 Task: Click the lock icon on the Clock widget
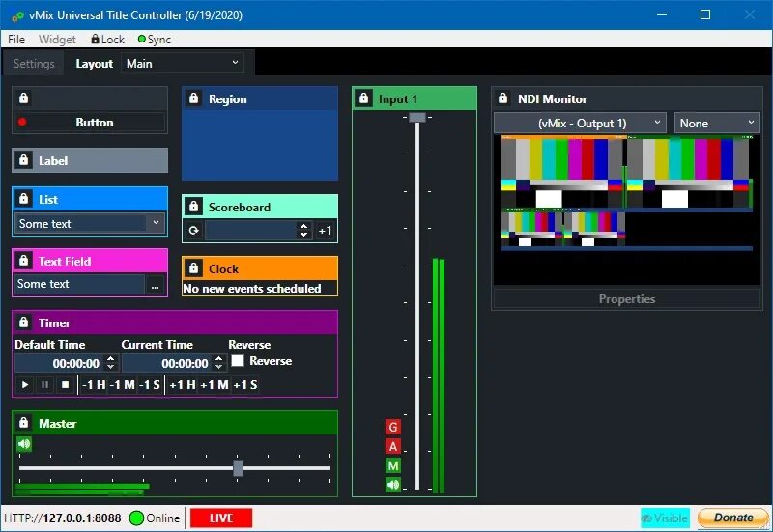tap(194, 268)
